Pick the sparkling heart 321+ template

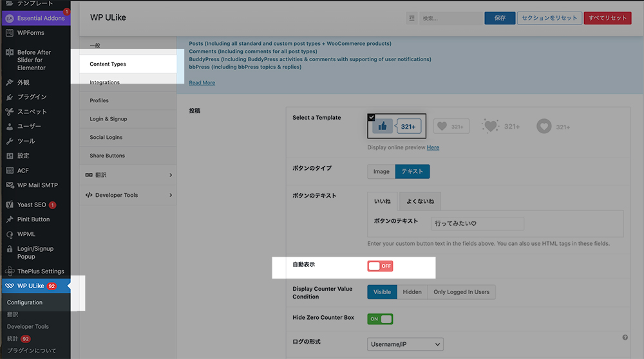pos(500,127)
